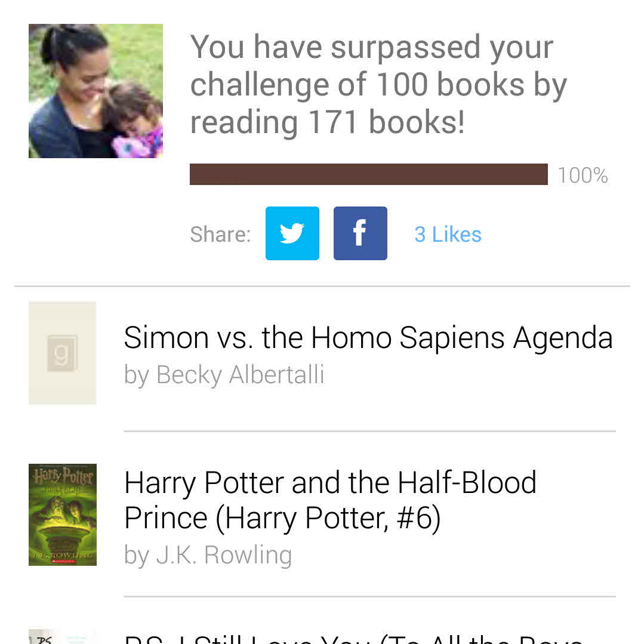Screen dimensions: 644x644
Task: Tap the surpassed challenge headline text
Action: click(x=378, y=84)
